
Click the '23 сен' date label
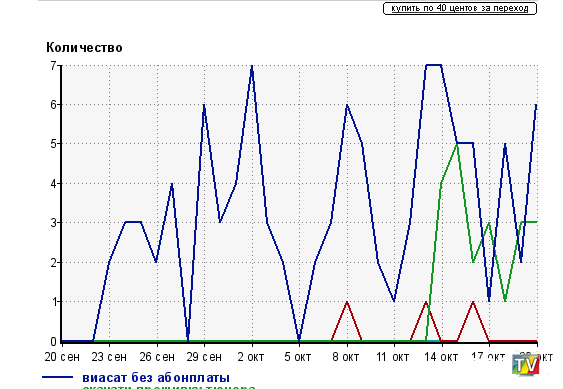coord(109,357)
